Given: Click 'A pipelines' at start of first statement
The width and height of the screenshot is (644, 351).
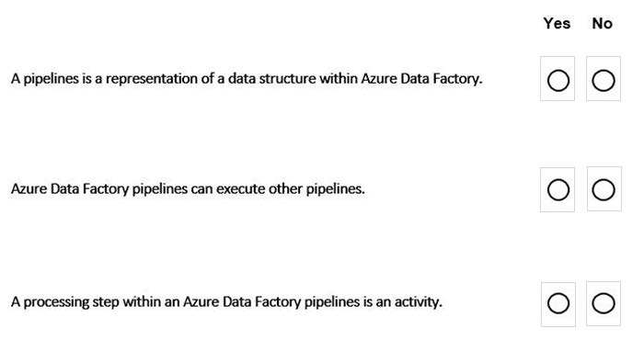Looking at the screenshot, I should tap(45, 78).
